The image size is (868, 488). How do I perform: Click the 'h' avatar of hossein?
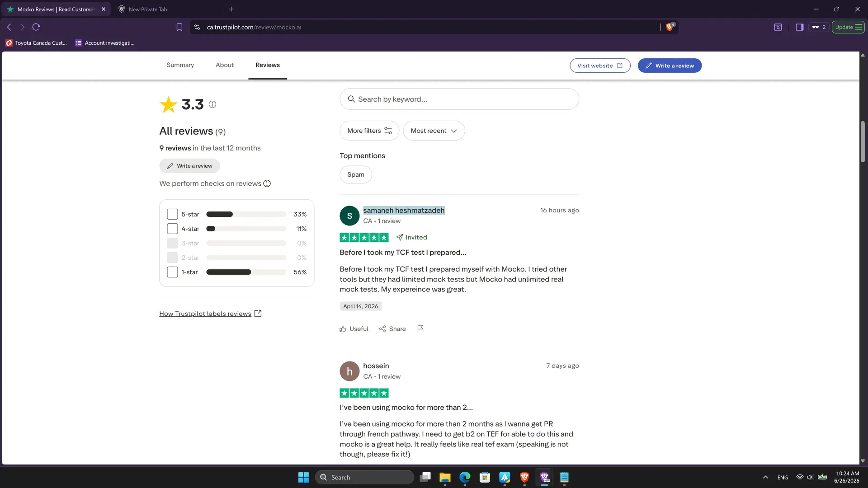[349, 371]
